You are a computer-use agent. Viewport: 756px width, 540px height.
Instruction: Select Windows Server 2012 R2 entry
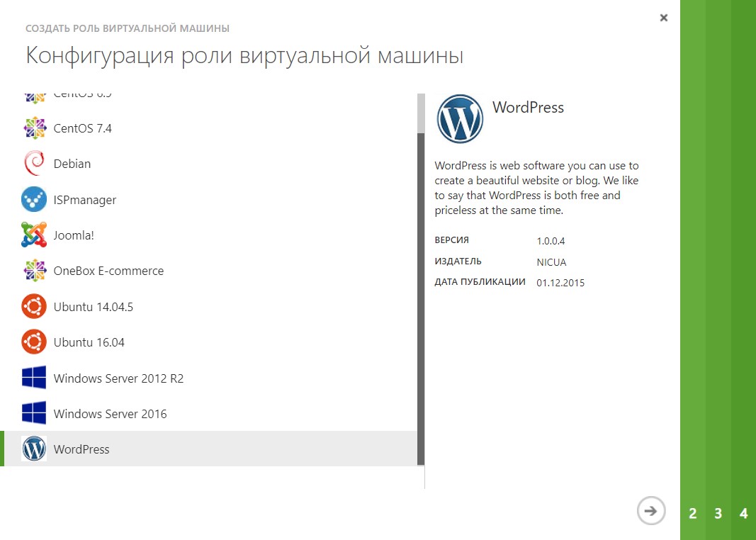coord(209,378)
